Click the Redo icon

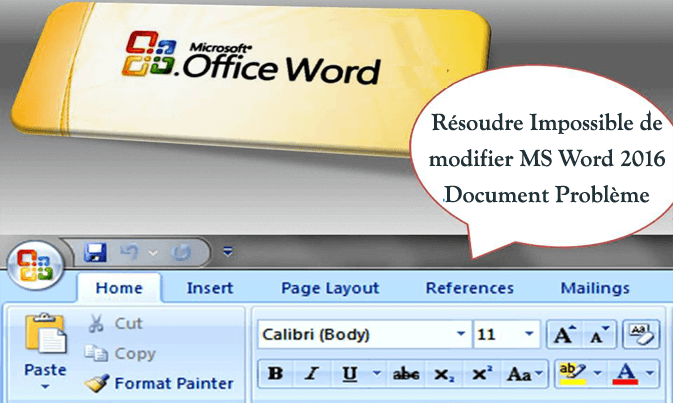(x=181, y=252)
